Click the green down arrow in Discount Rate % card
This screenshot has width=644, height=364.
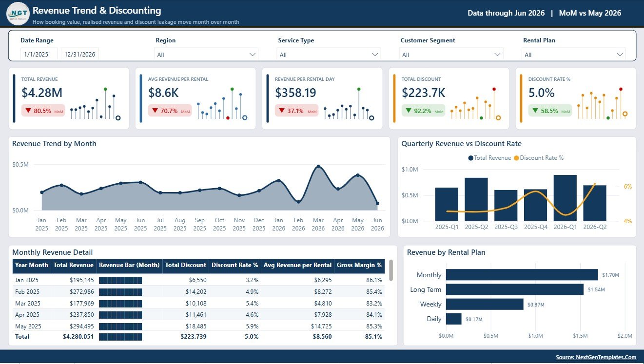(x=535, y=111)
